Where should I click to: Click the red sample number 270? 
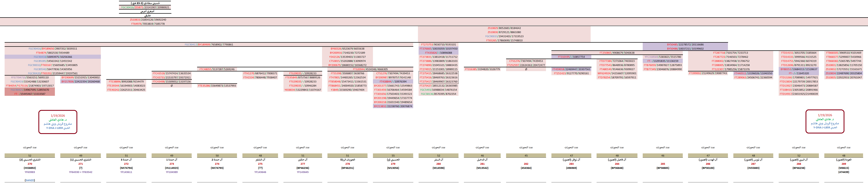coord(30,164)
